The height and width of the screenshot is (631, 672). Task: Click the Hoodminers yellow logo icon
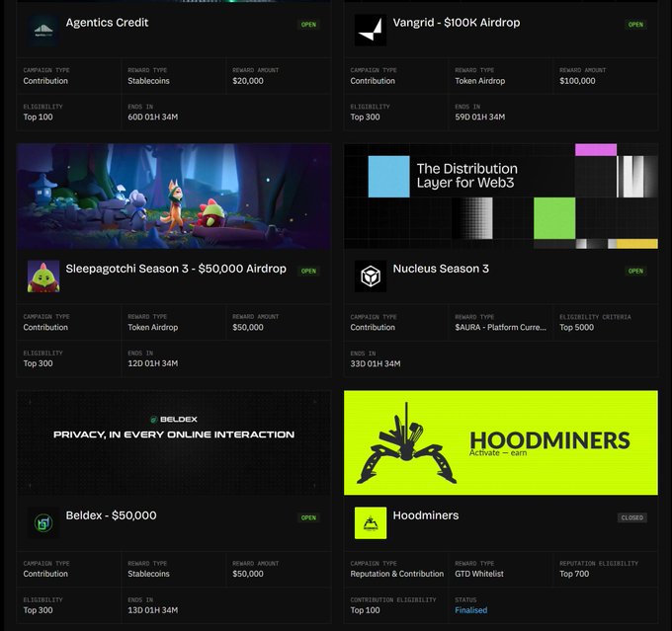click(x=371, y=523)
